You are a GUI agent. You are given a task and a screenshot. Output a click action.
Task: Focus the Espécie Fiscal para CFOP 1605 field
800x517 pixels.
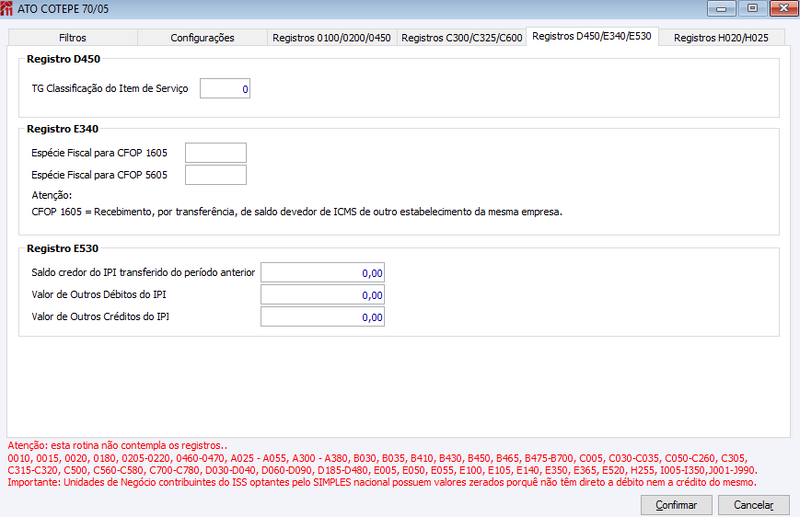click(216, 153)
